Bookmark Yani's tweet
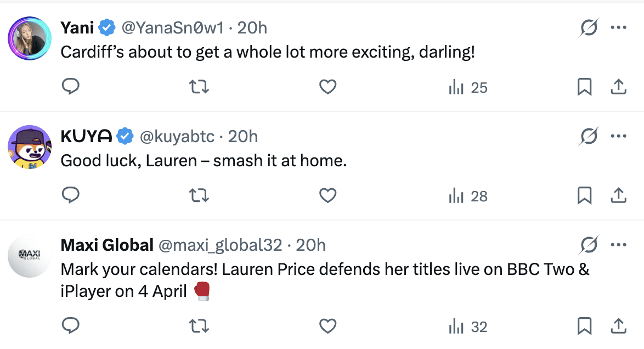This screenshot has width=644, height=349. click(x=585, y=87)
